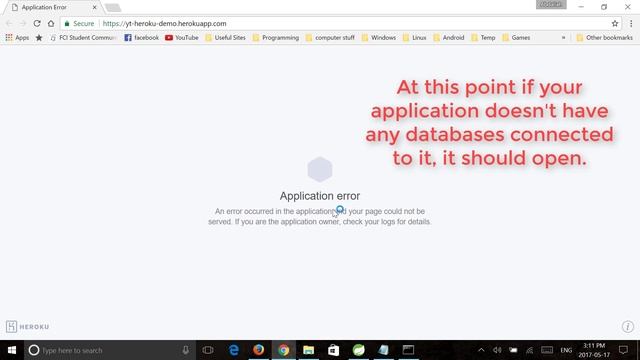This screenshot has height=360, width=640.
Task: Open the Apps shortcut in bookmarks bar
Action: [x=17, y=38]
